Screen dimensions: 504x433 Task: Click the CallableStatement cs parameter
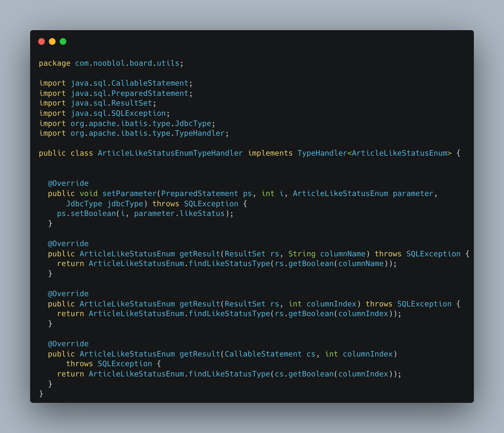coord(270,354)
